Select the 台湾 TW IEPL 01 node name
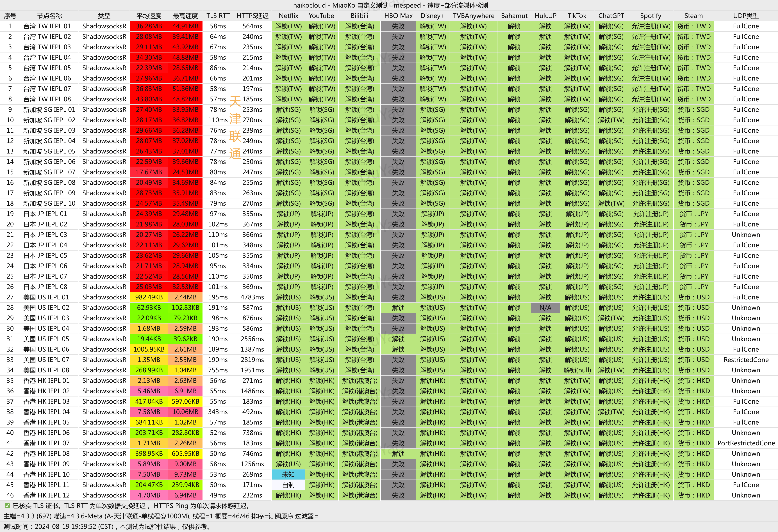Viewport: 778px width, 532px height. tap(47, 26)
